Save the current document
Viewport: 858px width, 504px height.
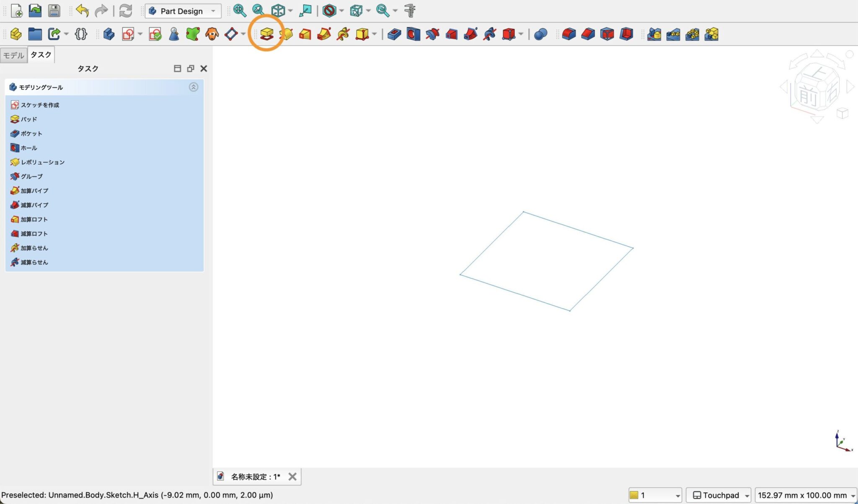pos(54,11)
